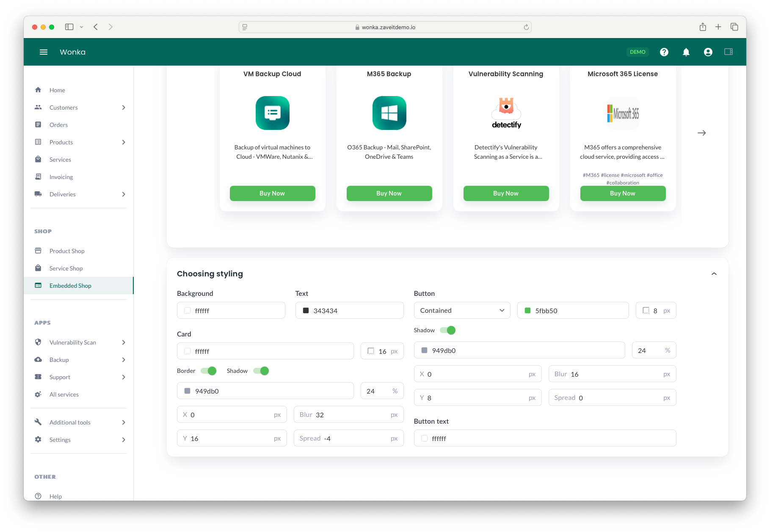
Task: Toggle the right side panel icon
Action: pos(728,52)
